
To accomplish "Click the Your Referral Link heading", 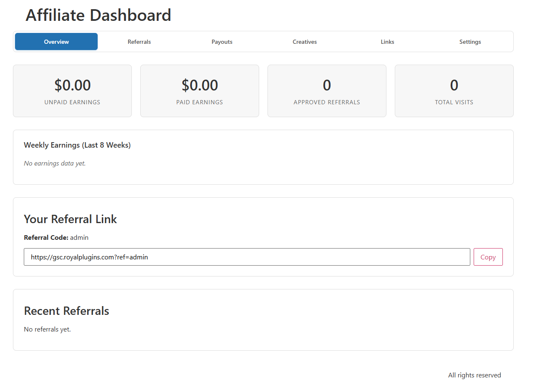I will click(70, 219).
